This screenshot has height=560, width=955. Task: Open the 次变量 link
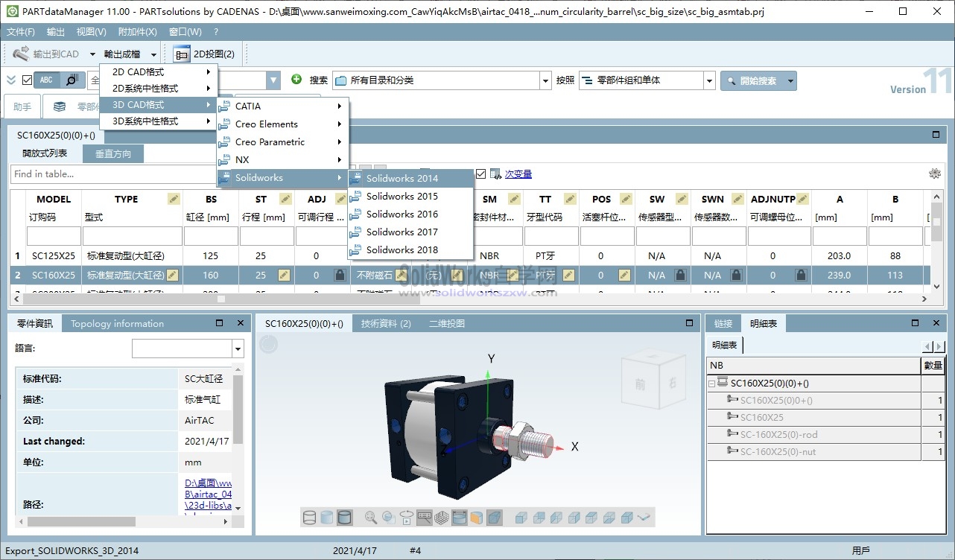pos(518,174)
